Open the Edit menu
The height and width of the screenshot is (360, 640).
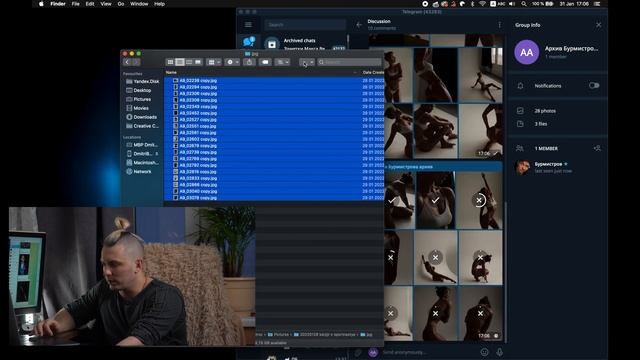point(90,4)
